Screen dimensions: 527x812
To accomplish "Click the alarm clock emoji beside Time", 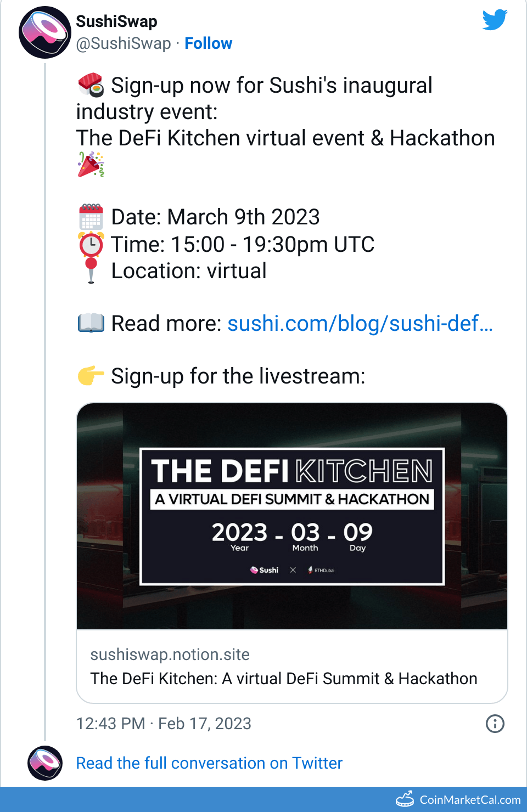I will (x=91, y=244).
